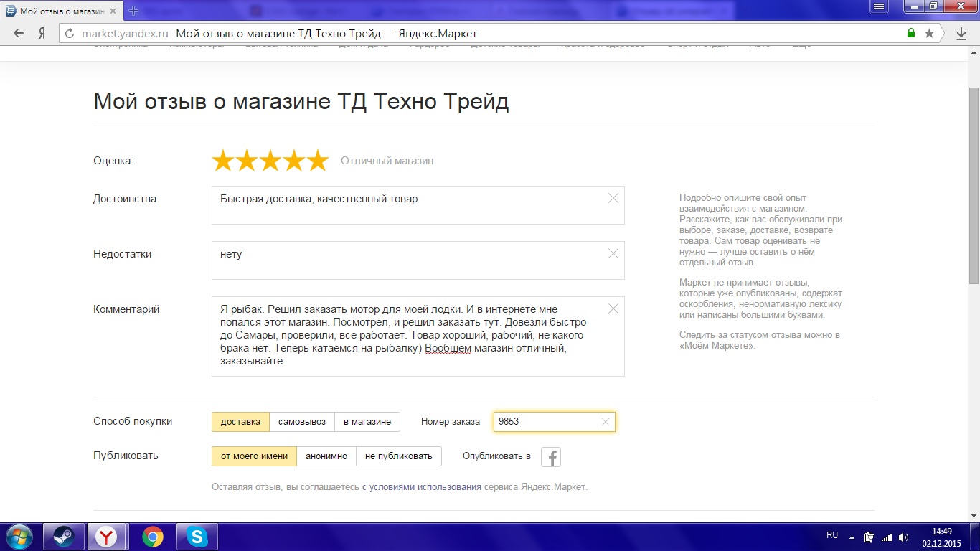This screenshot has height=551, width=980.
Task: Select the в магазине purchase method
Action: pyautogui.click(x=367, y=422)
